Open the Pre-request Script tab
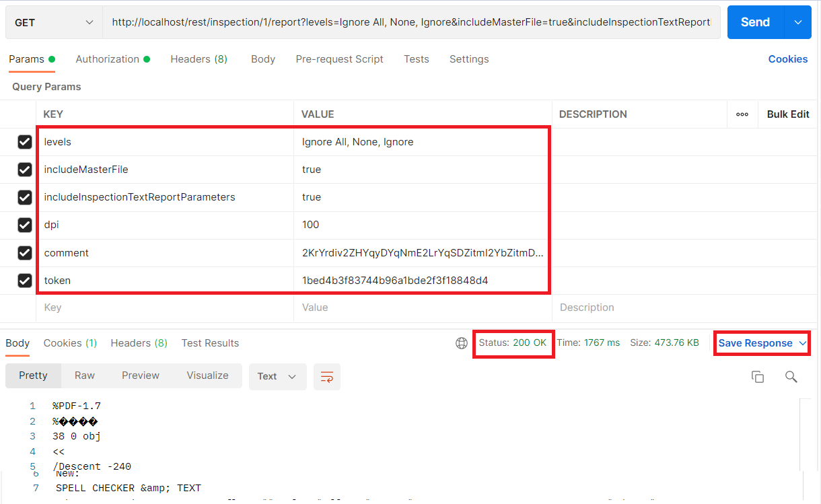 (x=339, y=59)
